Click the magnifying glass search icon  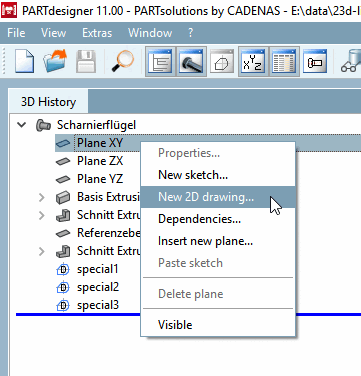[x=122, y=62]
